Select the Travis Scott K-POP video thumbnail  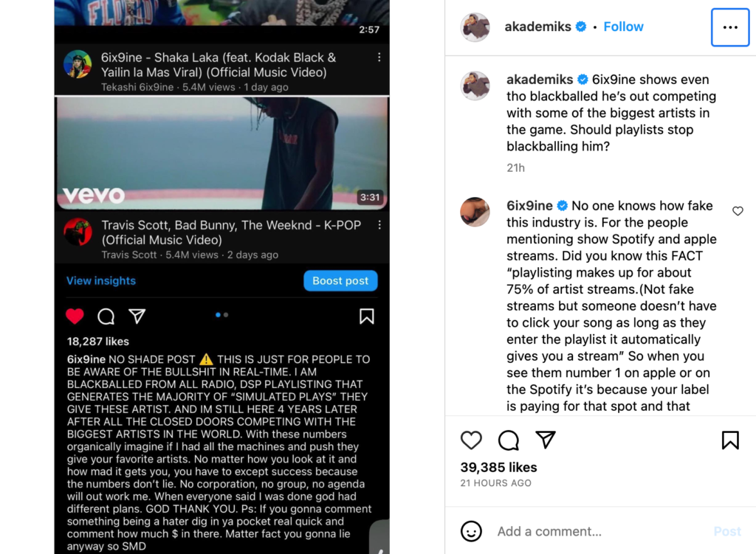[x=221, y=153]
